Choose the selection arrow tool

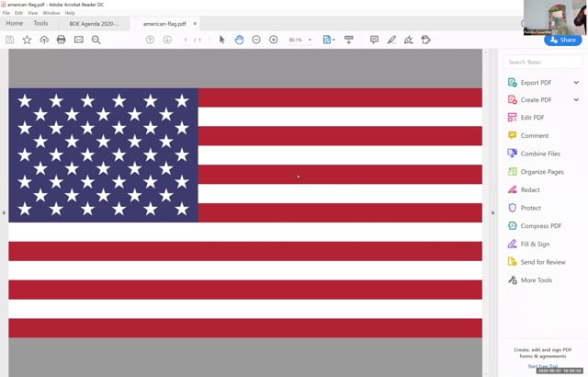(222, 40)
